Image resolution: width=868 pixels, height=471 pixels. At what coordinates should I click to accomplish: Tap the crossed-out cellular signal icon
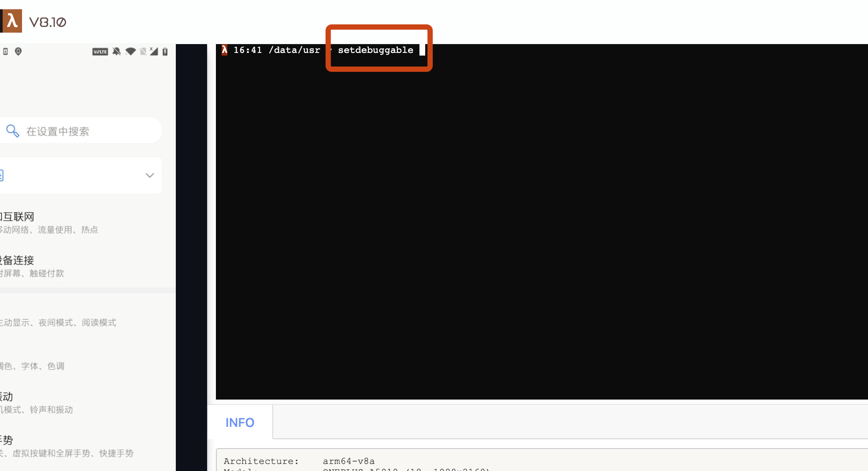tap(154, 52)
